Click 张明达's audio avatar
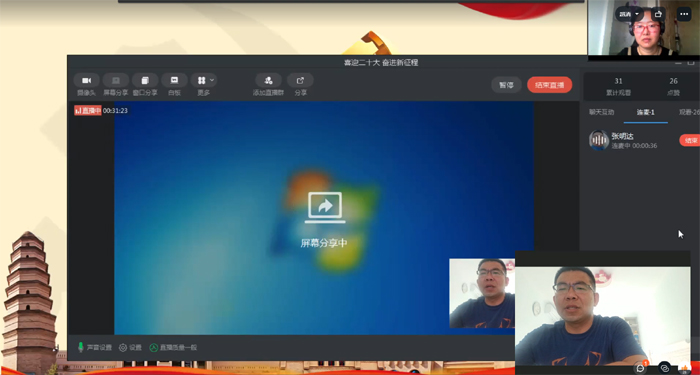 599,140
